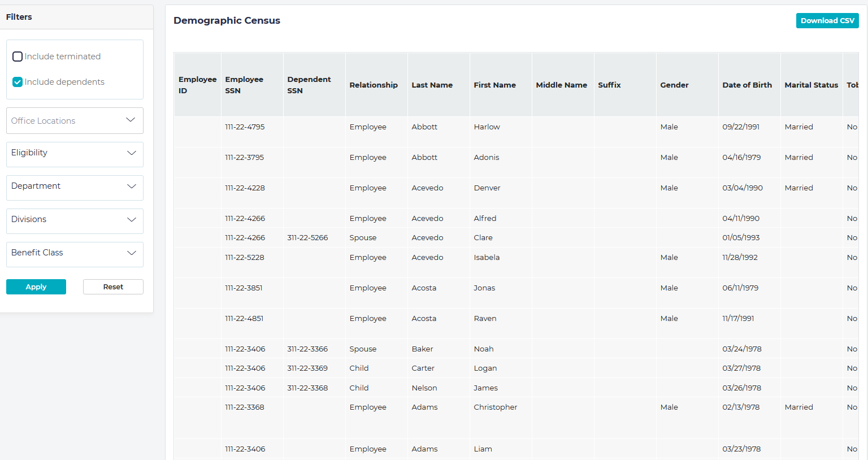Click date of birth 01/05/1993 for Clare Acevedo

741,237
